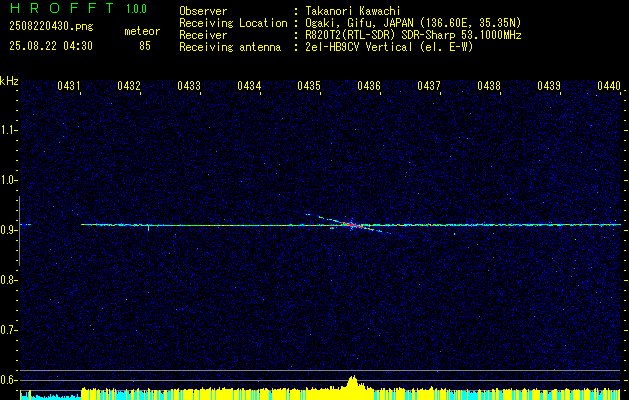This screenshot has height=400, width=629.
Task: Click the 0.9 kHz frequency label
Action: pos(9,230)
